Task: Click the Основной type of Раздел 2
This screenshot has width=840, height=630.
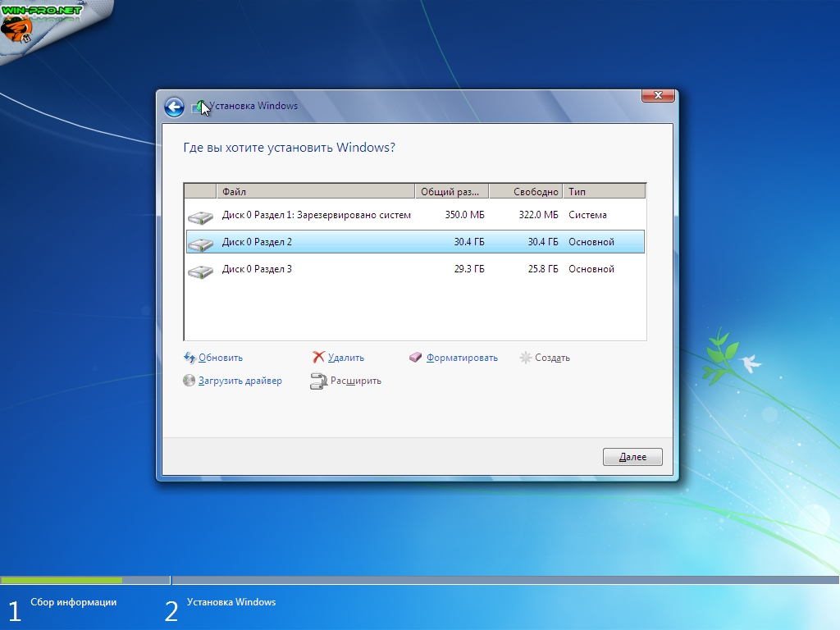Action: [x=591, y=242]
